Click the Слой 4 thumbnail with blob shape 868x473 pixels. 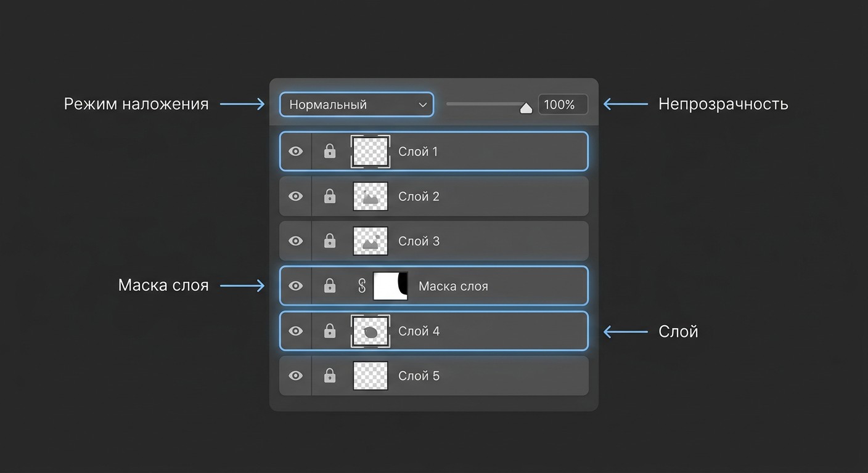(371, 331)
